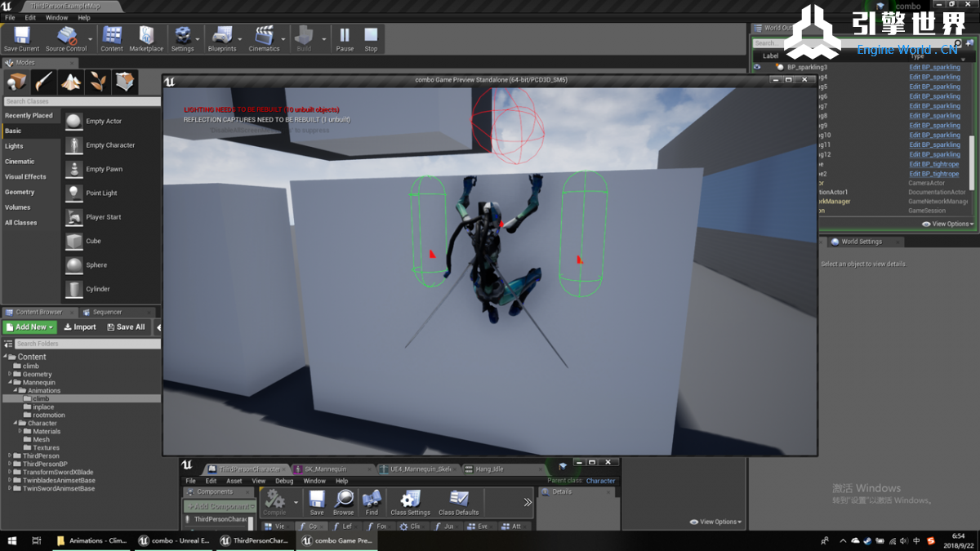Open the Build options dropdown arrow

tap(324, 38)
